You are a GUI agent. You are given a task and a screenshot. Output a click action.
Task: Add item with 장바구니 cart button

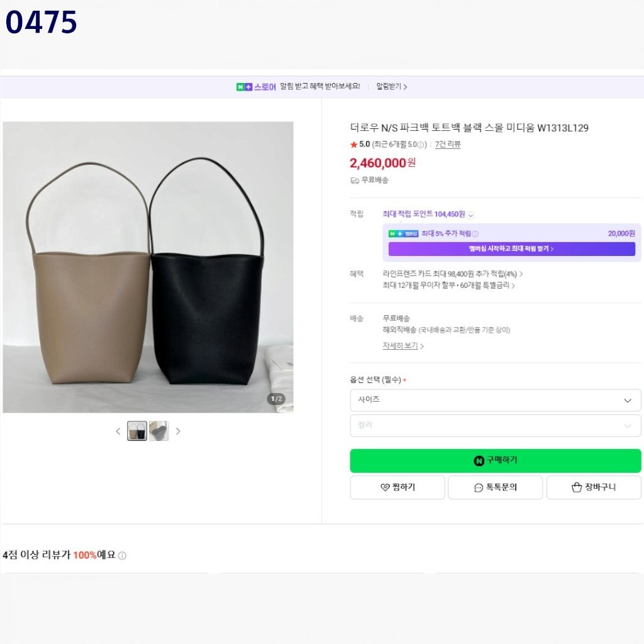click(594, 487)
